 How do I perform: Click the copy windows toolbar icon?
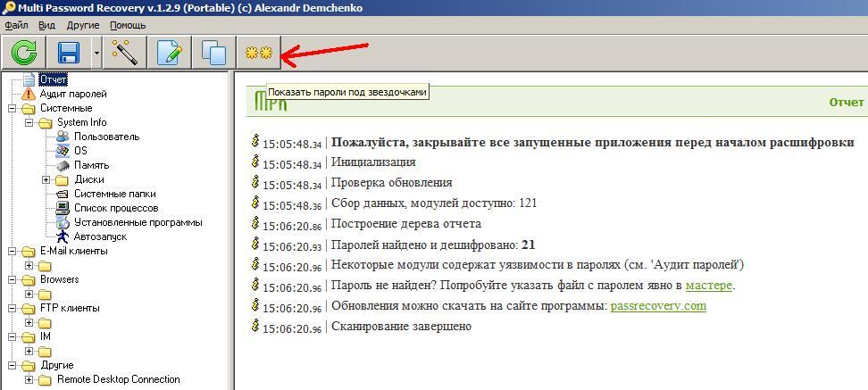(x=213, y=53)
